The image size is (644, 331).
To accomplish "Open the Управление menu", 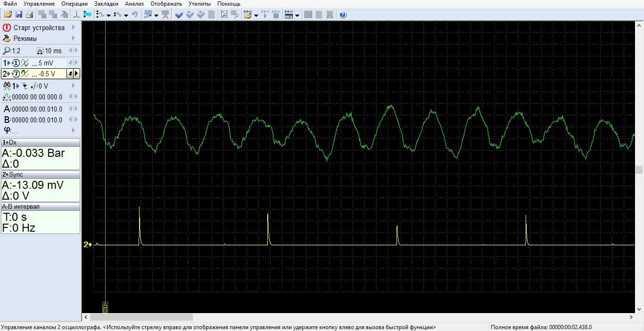I will (x=39, y=4).
